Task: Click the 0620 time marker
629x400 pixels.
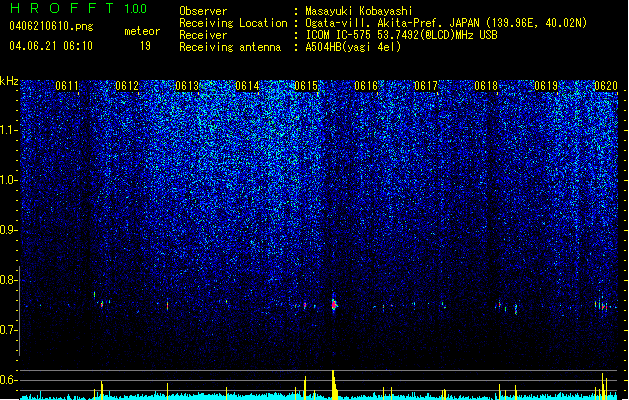Action: point(605,85)
